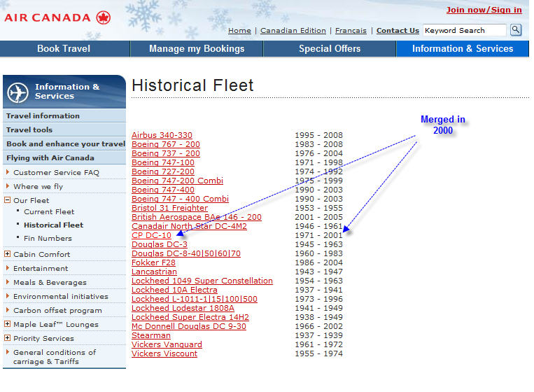Expand the Maple Leaf Lounges section
534x392 pixels.
(x=7, y=324)
